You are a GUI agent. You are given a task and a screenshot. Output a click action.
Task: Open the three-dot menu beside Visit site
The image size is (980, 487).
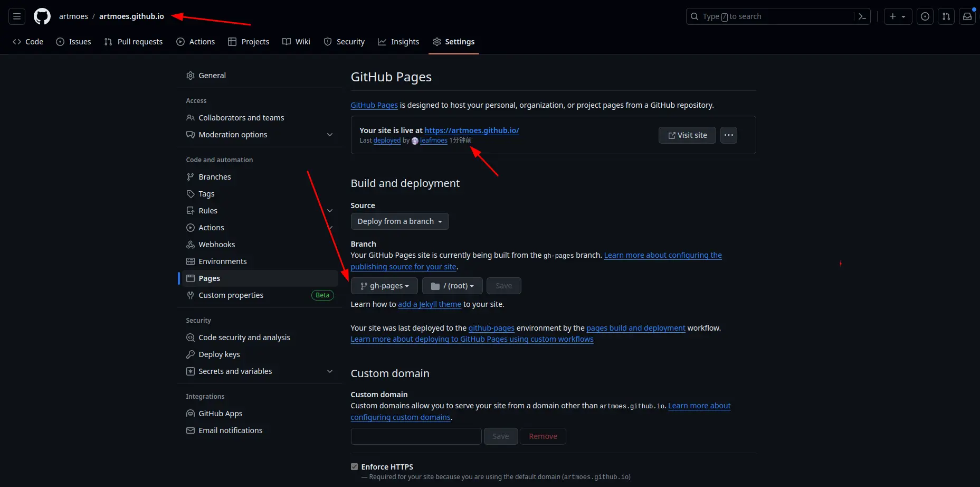click(x=729, y=135)
